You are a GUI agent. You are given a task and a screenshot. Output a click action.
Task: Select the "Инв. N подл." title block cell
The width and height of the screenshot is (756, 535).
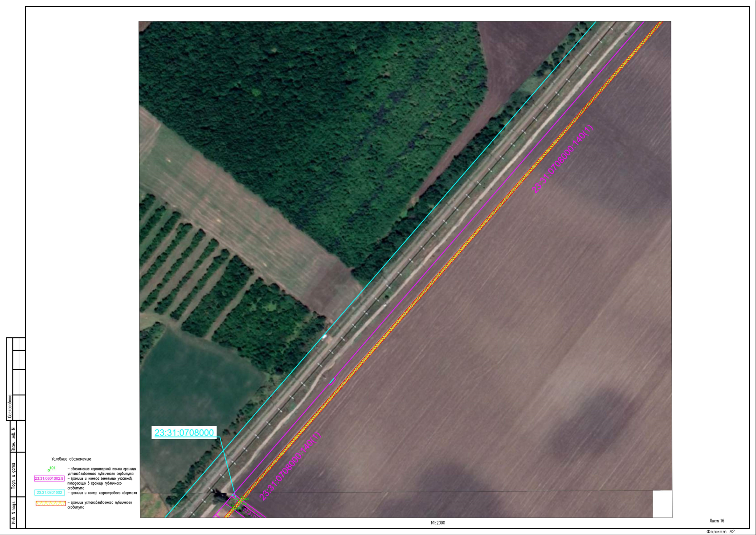[13, 514]
